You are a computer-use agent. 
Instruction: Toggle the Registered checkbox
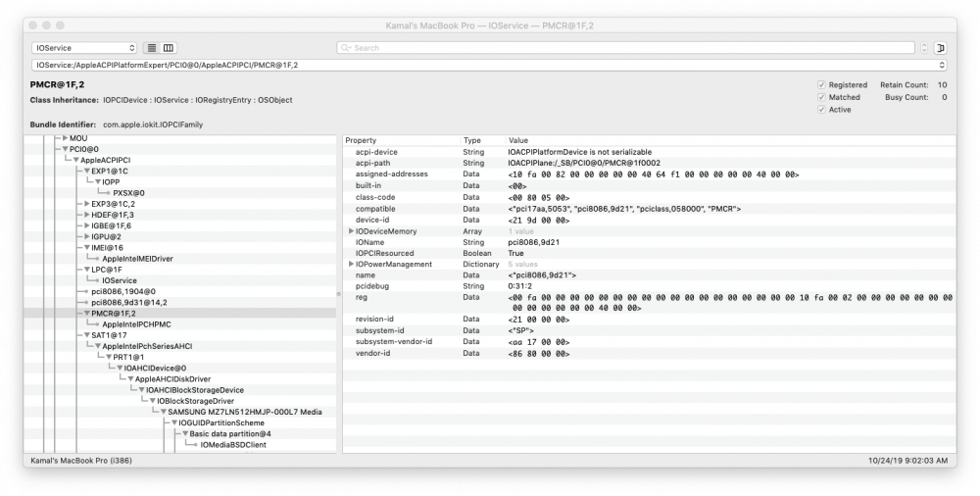[x=821, y=84]
